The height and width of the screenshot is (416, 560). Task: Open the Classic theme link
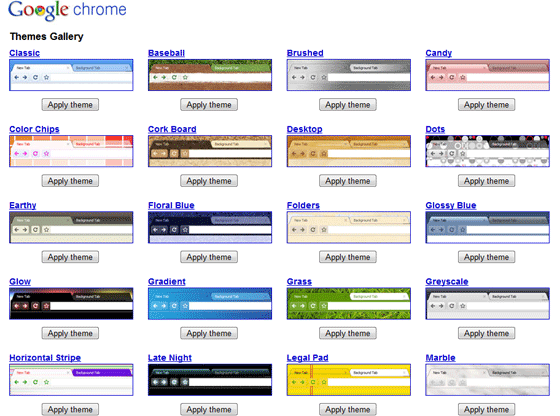24,53
